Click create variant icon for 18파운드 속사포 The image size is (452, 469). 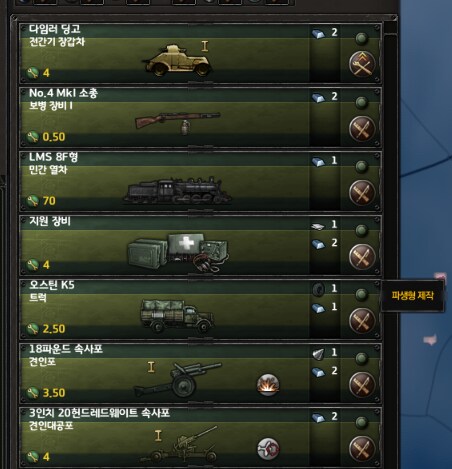point(362,385)
